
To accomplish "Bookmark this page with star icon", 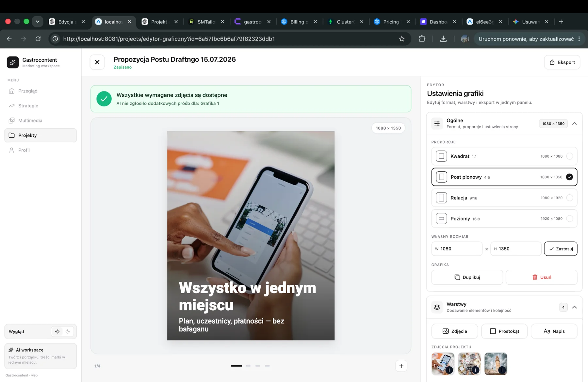I will pos(402,39).
